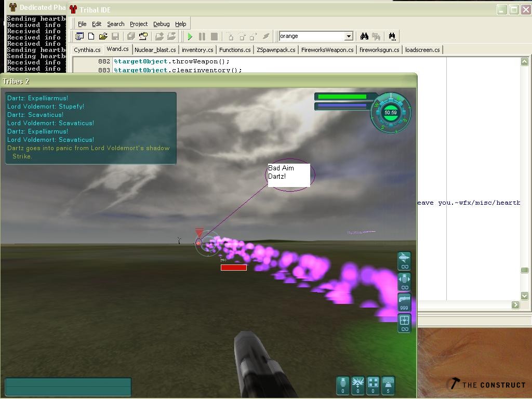Open the File menu
The width and height of the screenshot is (532, 399).
coord(82,24)
